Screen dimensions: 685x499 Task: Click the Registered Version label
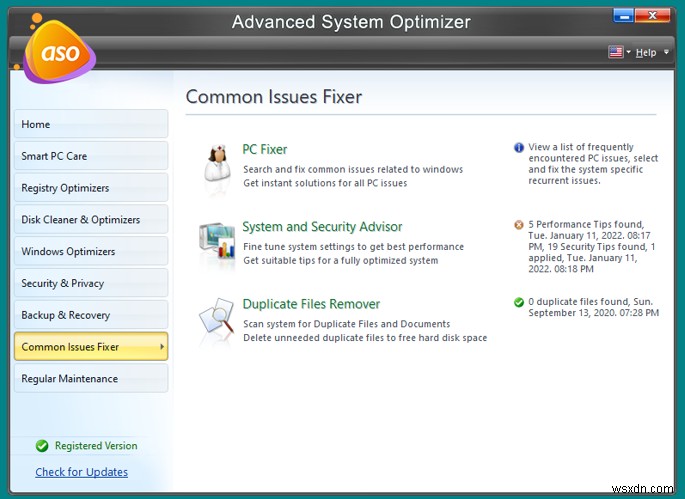[x=96, y=446]
